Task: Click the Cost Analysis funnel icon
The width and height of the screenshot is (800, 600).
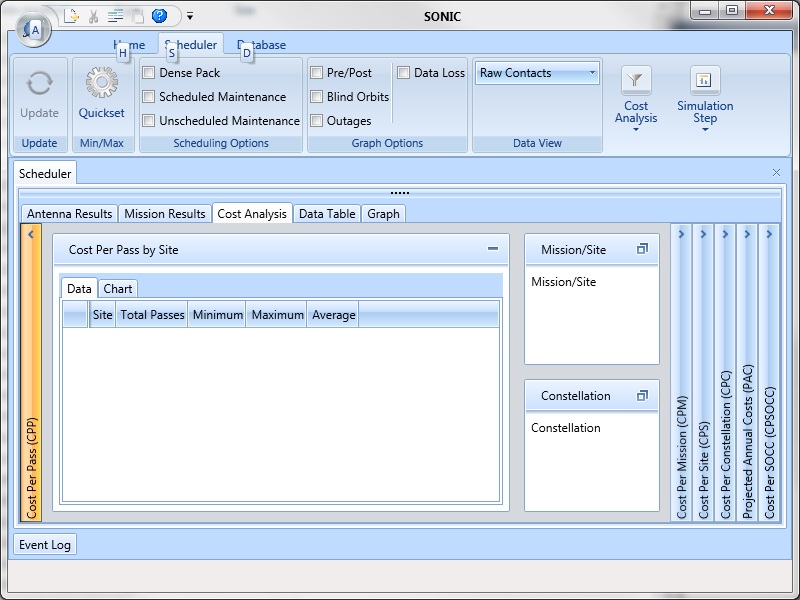Action: click(x=636, y=80)
